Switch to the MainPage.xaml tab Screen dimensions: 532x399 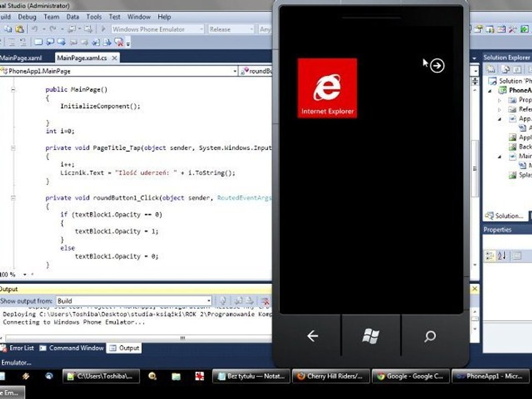(x=21, y=58)
